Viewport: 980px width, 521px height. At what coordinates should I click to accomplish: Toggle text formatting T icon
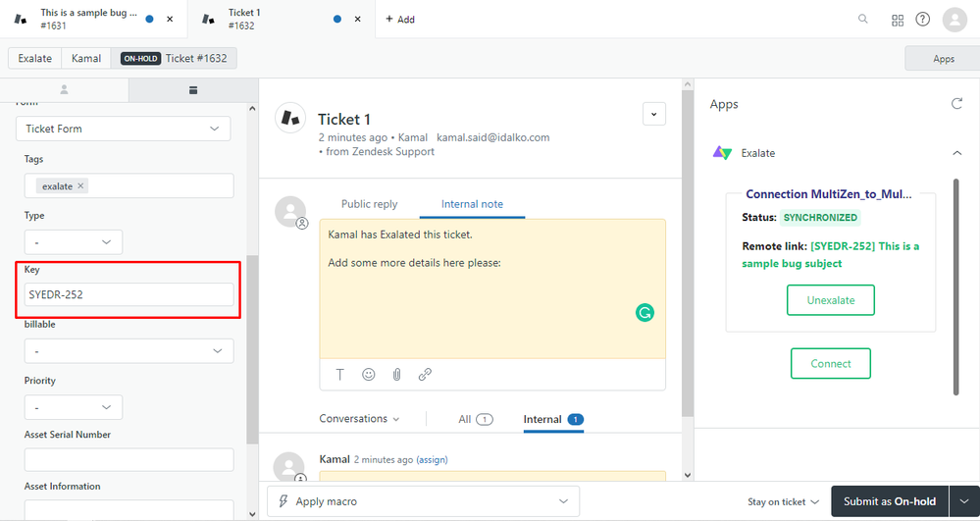[340, 375]
